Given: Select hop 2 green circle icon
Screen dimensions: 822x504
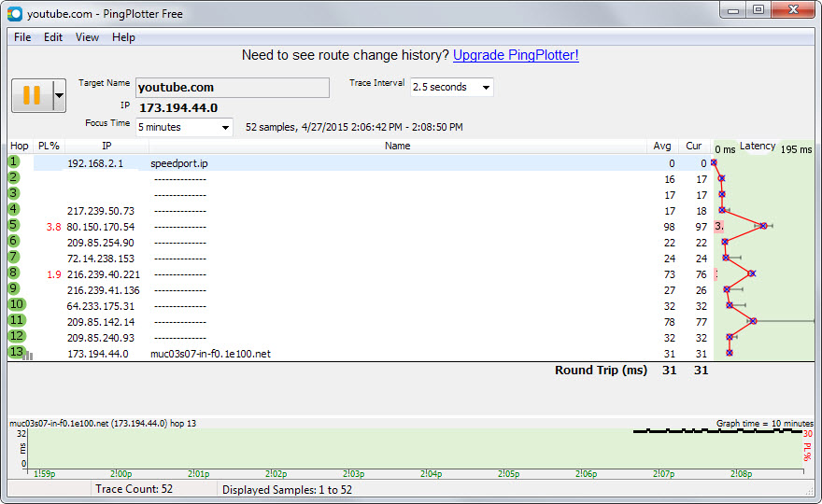Looking at the screenshot, I should click(x=14, y=177).
